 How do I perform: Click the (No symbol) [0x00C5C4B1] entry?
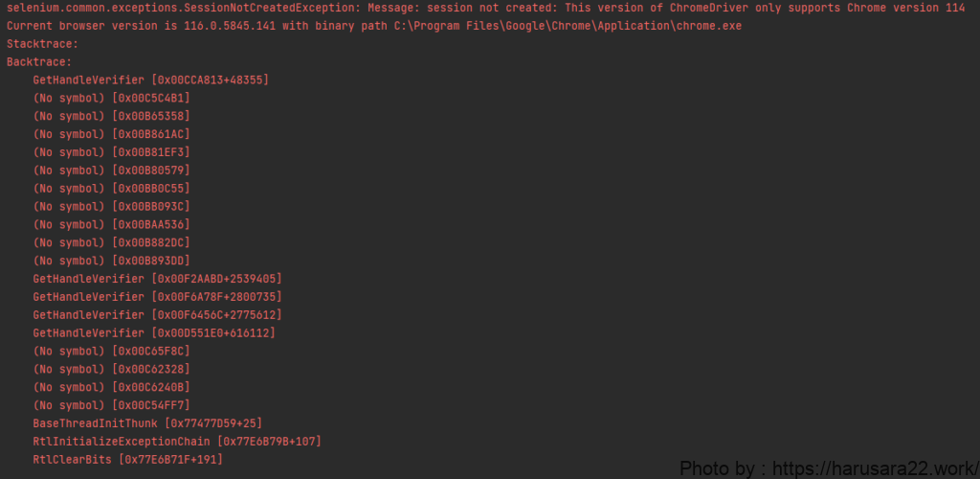point(111,98)
